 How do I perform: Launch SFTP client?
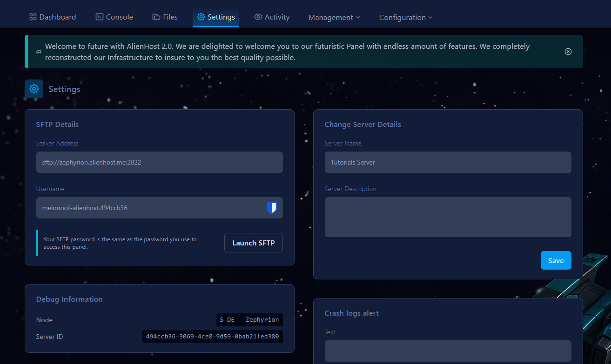click(254, 243)
